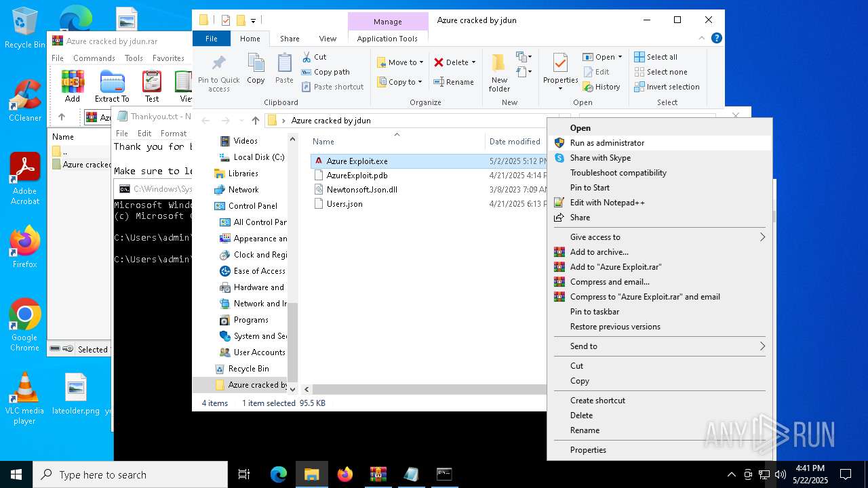Image resolution: width=868 pixels, height=488 pixels.
Task: Open the Quick Access Toolbar customize arrow
Action: [253, 20]
